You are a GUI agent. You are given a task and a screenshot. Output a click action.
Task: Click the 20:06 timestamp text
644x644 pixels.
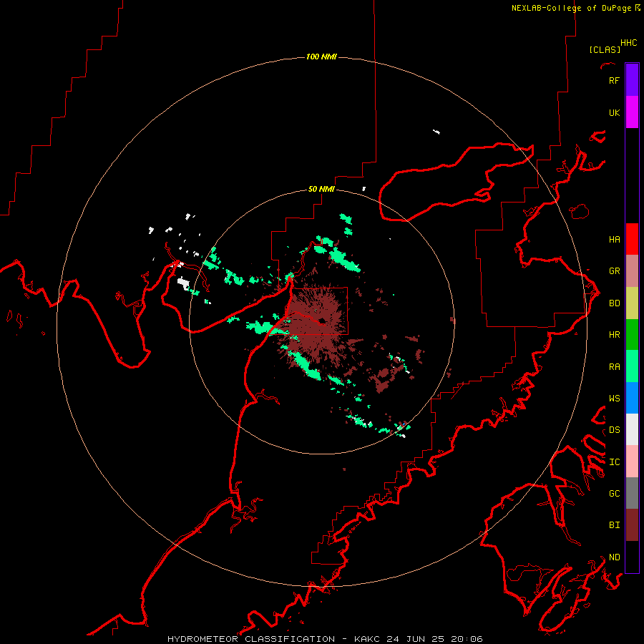click(467, 639)
